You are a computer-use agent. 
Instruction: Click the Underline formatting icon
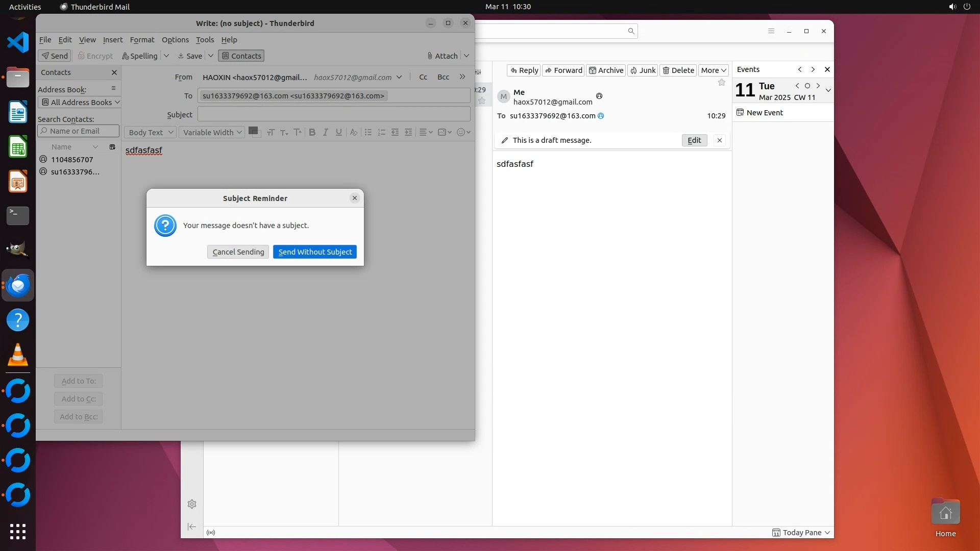[x=338, y=132]
